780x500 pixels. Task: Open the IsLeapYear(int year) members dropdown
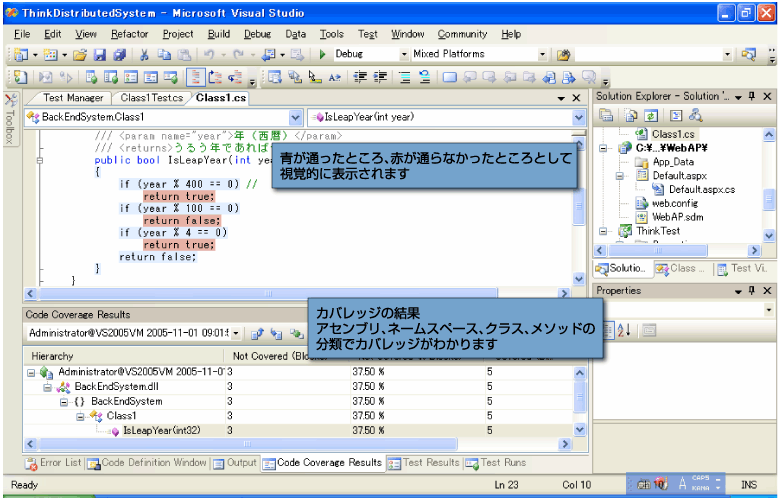tap(579, 117)
